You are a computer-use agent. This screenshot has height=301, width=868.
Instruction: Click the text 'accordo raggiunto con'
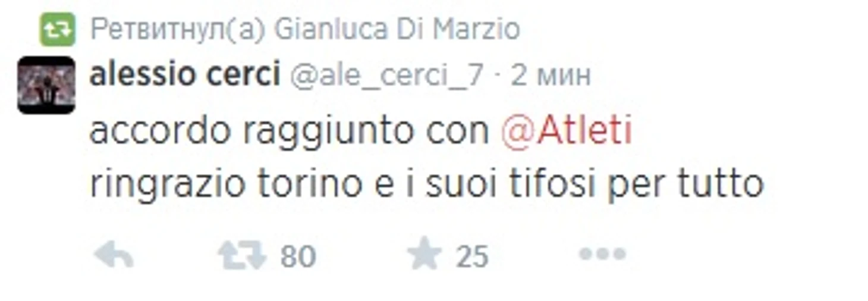click(x=290, y=132)
